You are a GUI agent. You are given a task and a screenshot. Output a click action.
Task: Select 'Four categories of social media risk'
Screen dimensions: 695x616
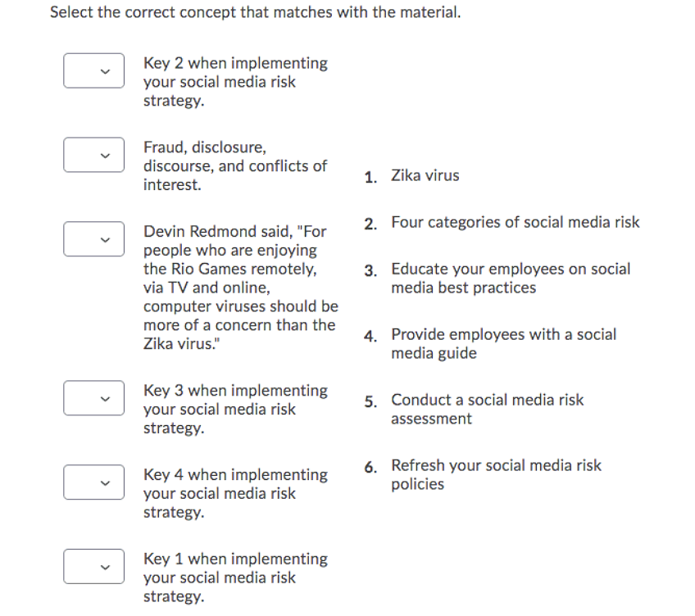[516, 222]
